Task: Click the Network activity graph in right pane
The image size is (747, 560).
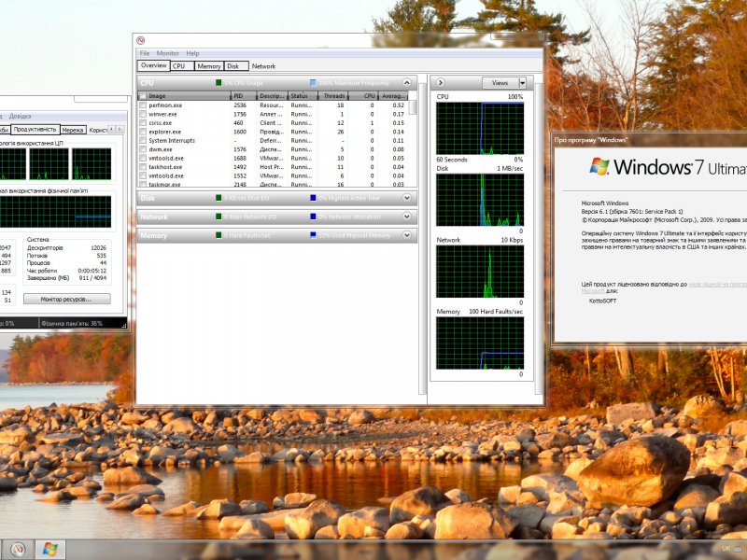Action: point(480,272)
